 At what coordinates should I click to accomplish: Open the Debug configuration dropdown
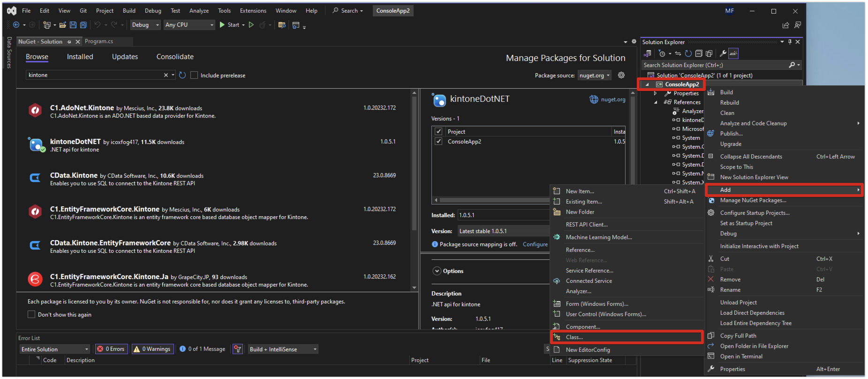[x=145, y=25]
